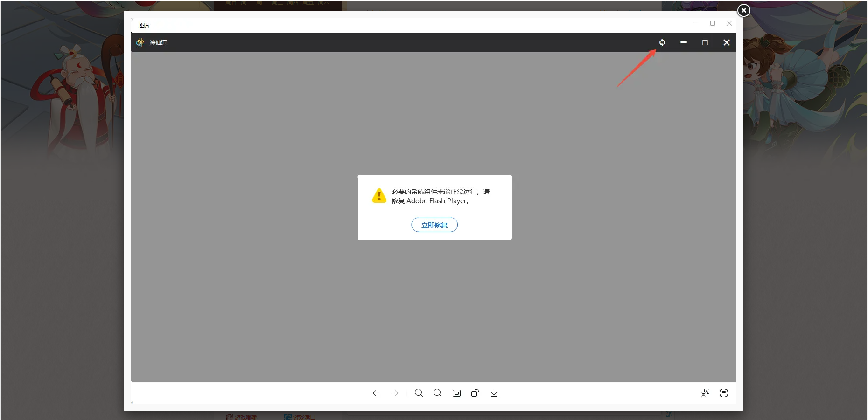
Task: Download the image
Action: [x=494, y=393]
